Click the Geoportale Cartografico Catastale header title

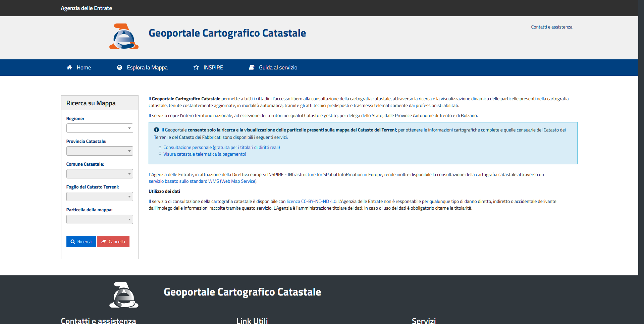(x=227, y=33)
